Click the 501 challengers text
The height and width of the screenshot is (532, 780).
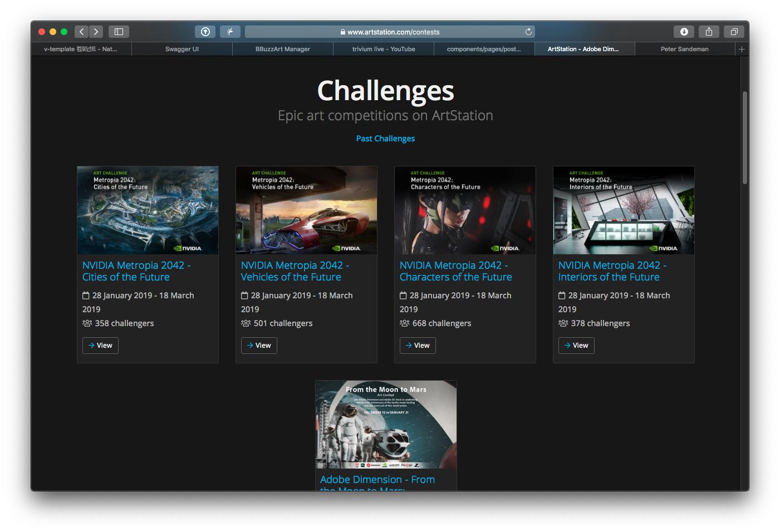tap(283, 323)
